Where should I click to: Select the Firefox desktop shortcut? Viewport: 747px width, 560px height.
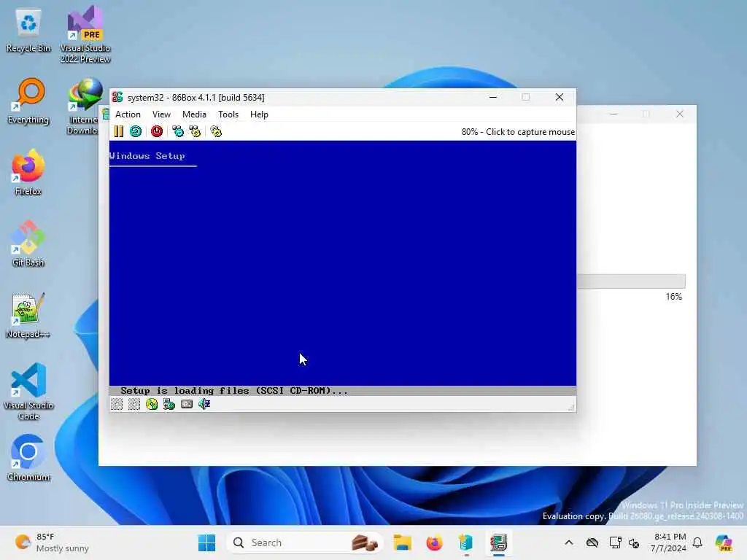[x=28, y=172]
